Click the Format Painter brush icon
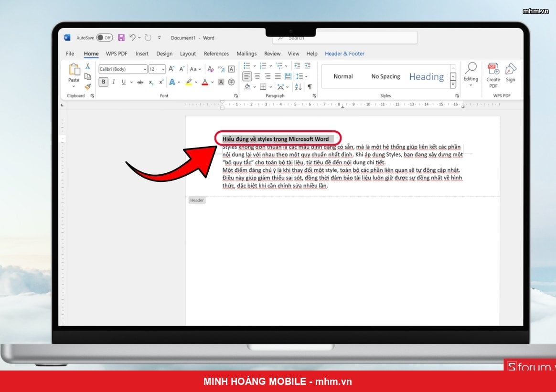The width and height of the screenshot is (556, 392). coord(88,86)
